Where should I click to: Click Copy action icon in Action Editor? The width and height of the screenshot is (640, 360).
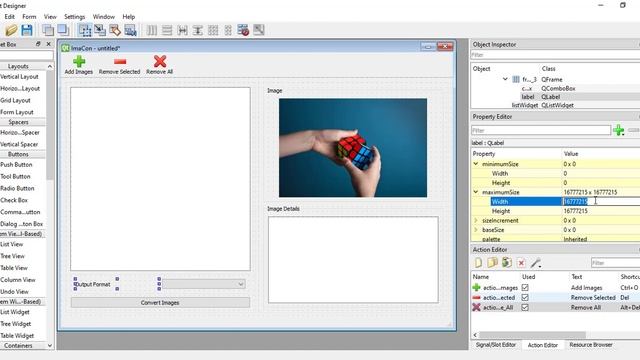point(493,263)
